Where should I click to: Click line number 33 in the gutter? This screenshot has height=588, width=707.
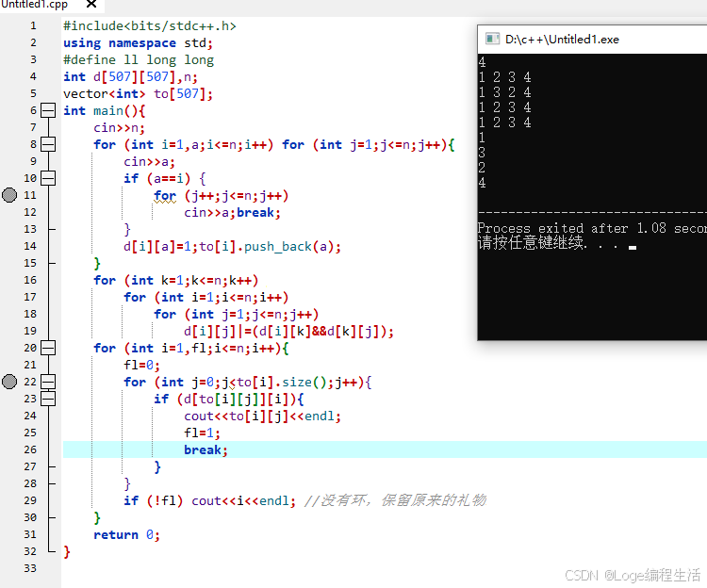tap(30, 568)
